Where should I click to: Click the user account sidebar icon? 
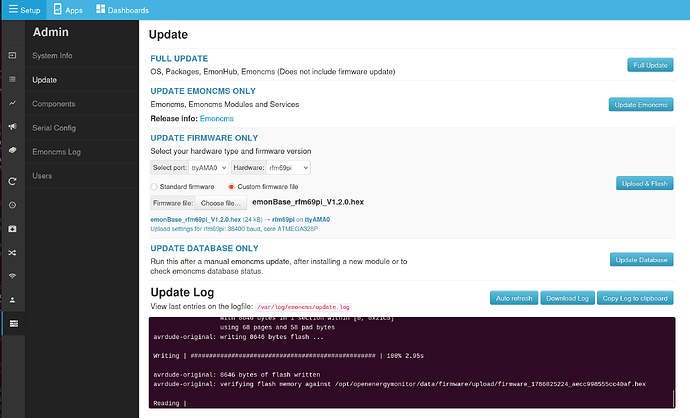12,300
